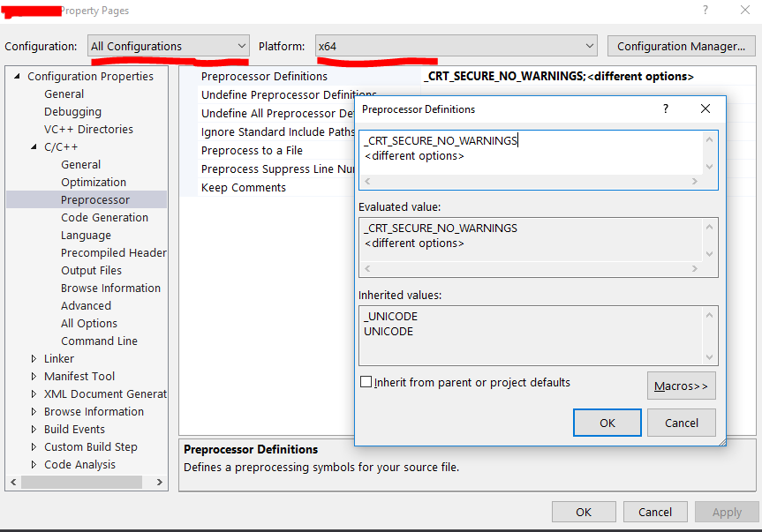Click the help question mark in Preprocessor Definitions dialog
Screen dimensions: 762x532
point(666,109)
